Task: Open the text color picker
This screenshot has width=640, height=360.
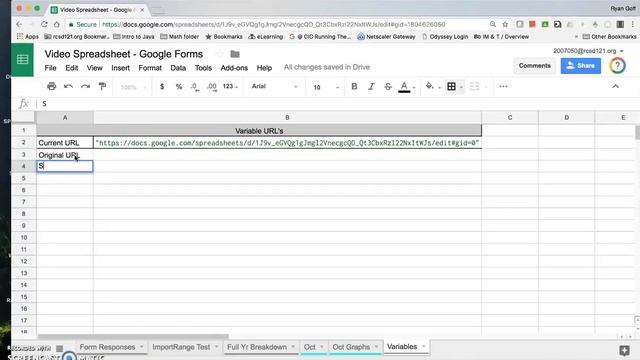Action: click(x=404, y=87)
